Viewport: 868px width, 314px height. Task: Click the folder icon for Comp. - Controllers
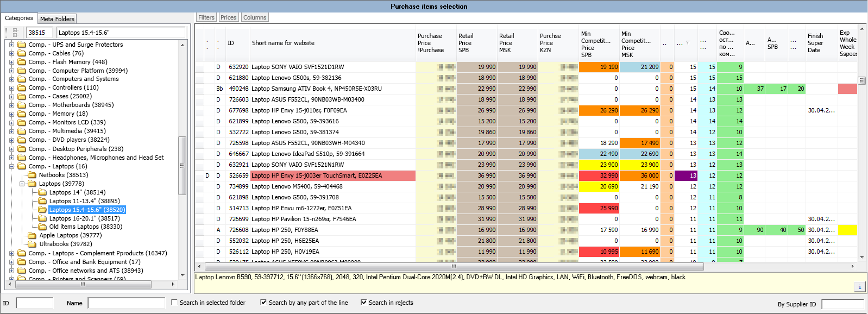(x=22, y=87)
